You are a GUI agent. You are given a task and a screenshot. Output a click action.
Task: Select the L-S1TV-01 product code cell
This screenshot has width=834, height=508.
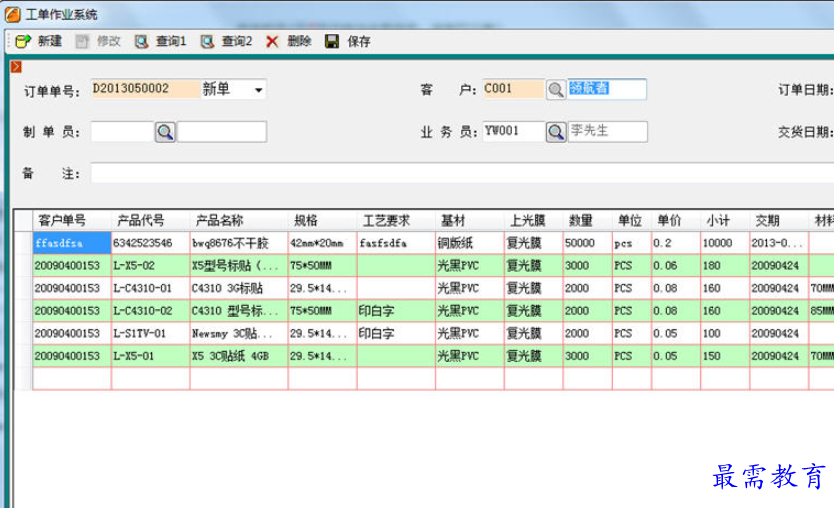pos(151,334)
